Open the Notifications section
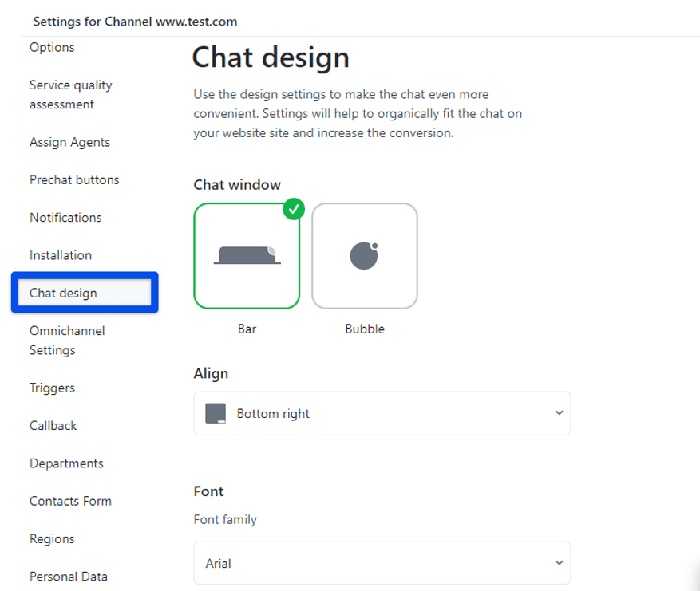Viewport: 700px width, 591px height. 65,217
